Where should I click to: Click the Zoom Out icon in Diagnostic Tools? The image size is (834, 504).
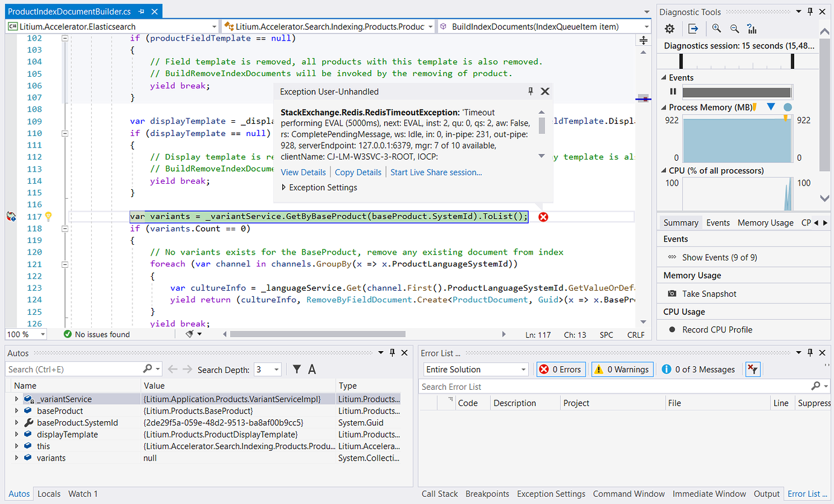pos(734,28)
